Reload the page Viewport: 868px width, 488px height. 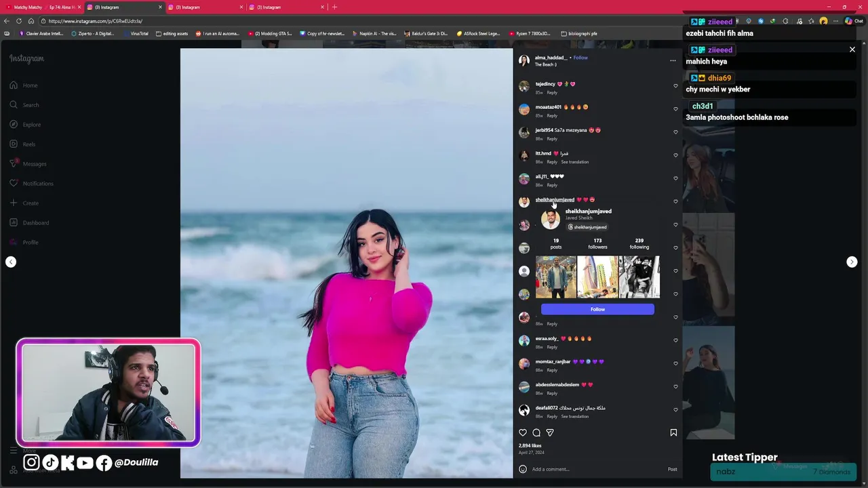18,21
